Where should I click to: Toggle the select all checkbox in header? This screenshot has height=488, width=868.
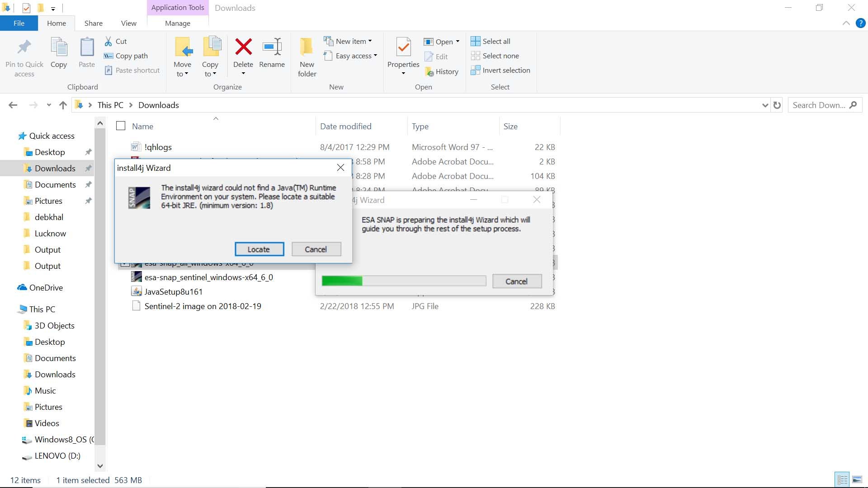(x=121, y=126)
